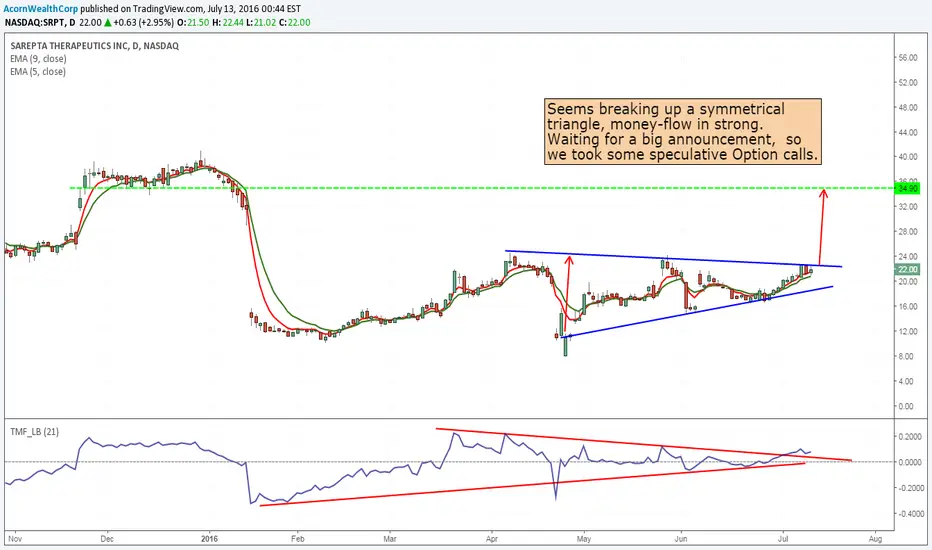Click the Jul label on time axis
Viewport: 932px width, 550px height.
(x=783, y=539)
